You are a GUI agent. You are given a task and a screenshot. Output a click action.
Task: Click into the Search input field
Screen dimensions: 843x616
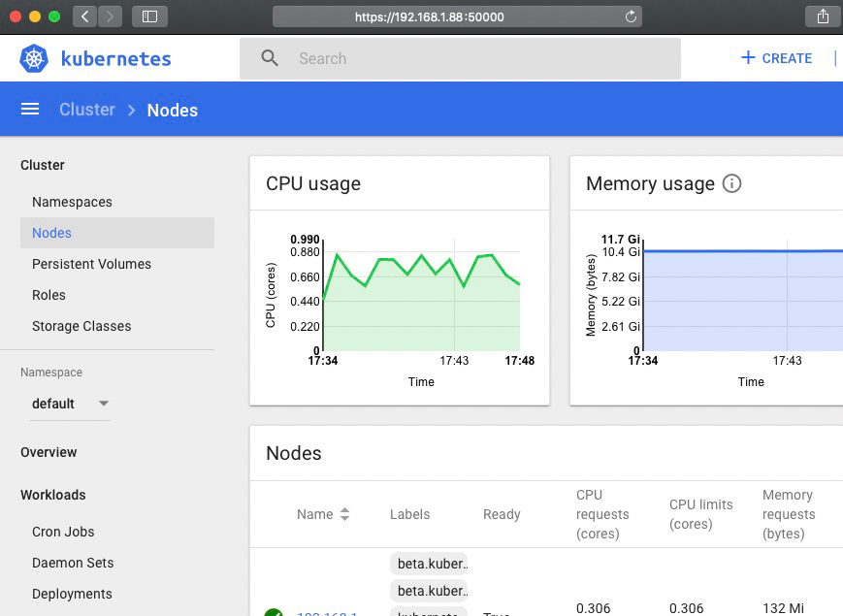tap(460, 58)
